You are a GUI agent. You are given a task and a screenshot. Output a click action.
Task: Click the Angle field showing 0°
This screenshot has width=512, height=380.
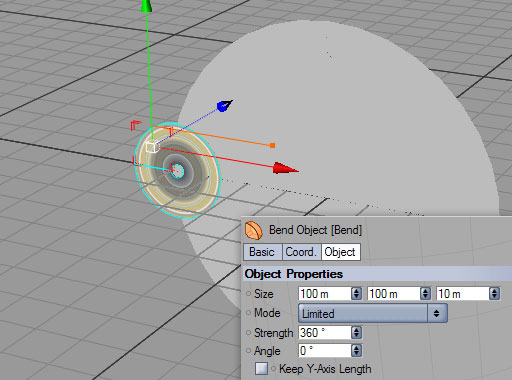click(x=324, y=350)
